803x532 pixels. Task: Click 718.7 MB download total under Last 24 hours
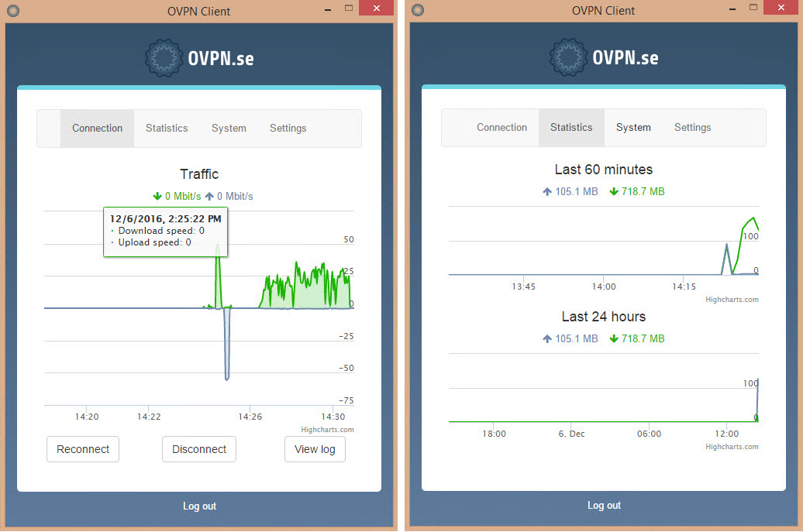click(x=643, y=338)
